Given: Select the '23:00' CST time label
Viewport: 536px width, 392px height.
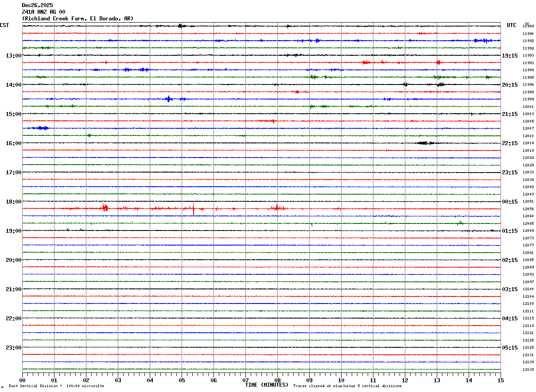Looking at the screenshot, I should [14, 348].
